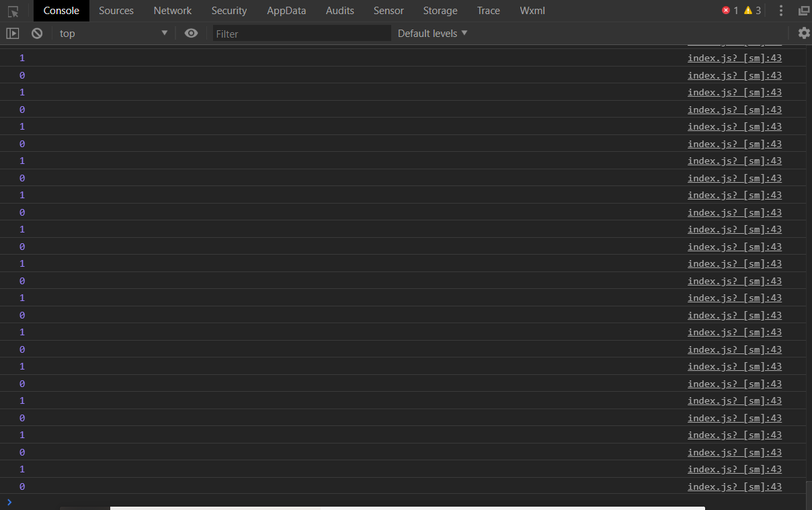The height and width of the screenshot is (510, 812).
Task: Select the Storage tab
Action: [x=440, y=11]
